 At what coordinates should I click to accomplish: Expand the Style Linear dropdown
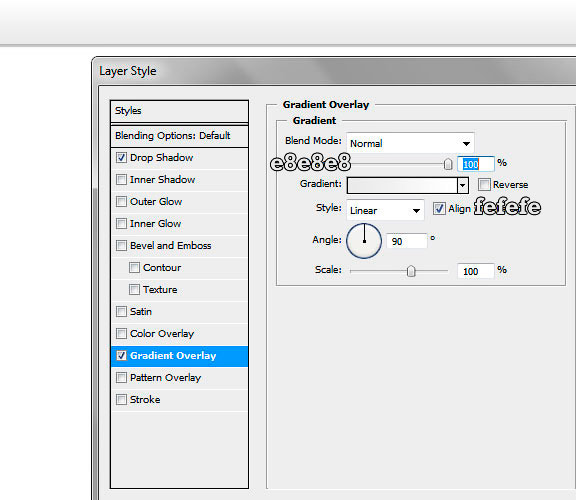point(385,211)
